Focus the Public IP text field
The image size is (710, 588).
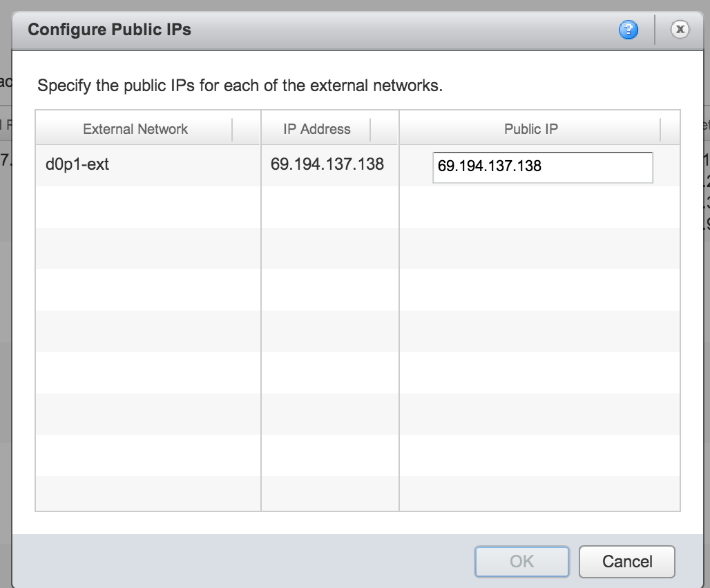[542, 168]
